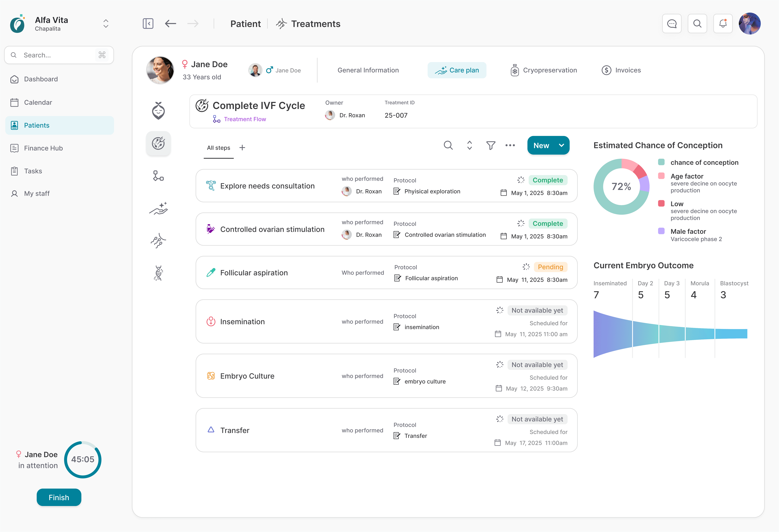Add a new steps view tab
The image size is (779, 532).
pyautogui.click(x=242, y=147)
